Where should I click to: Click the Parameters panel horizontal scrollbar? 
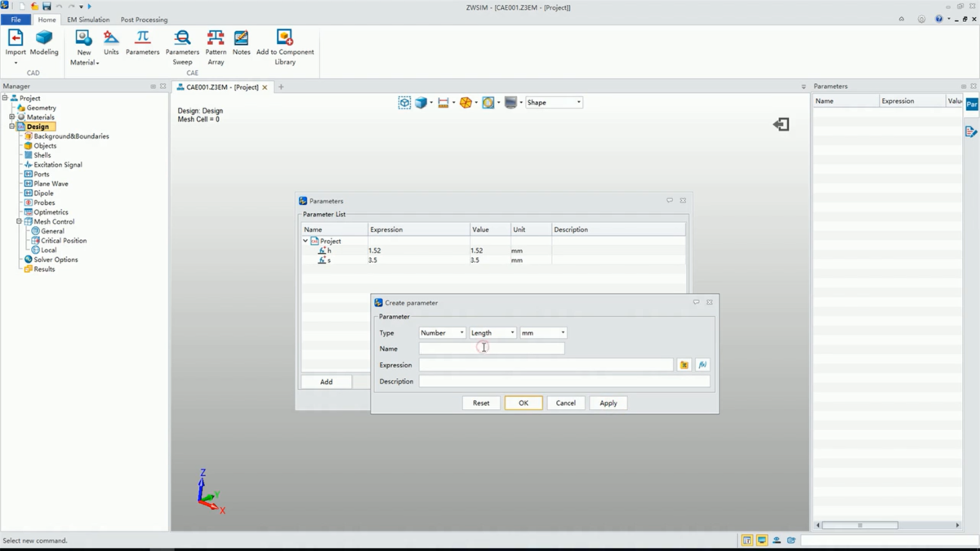(860, 525)
